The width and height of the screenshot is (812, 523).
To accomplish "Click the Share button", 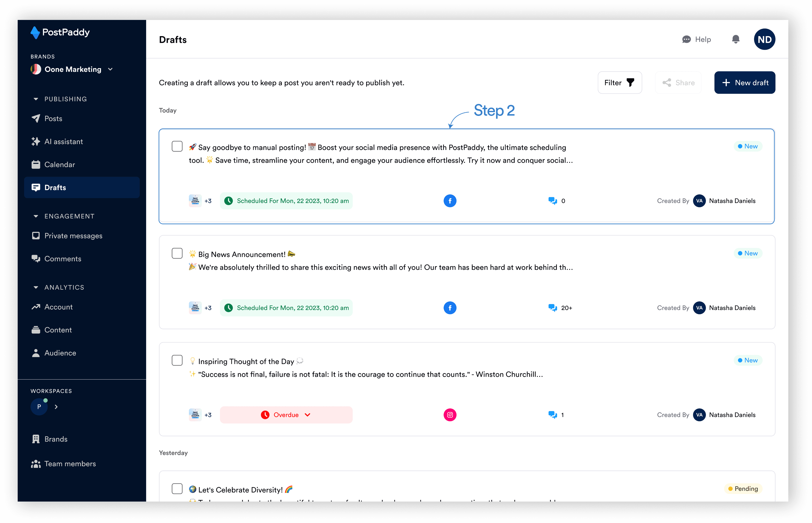I will (x=678, y=83).
